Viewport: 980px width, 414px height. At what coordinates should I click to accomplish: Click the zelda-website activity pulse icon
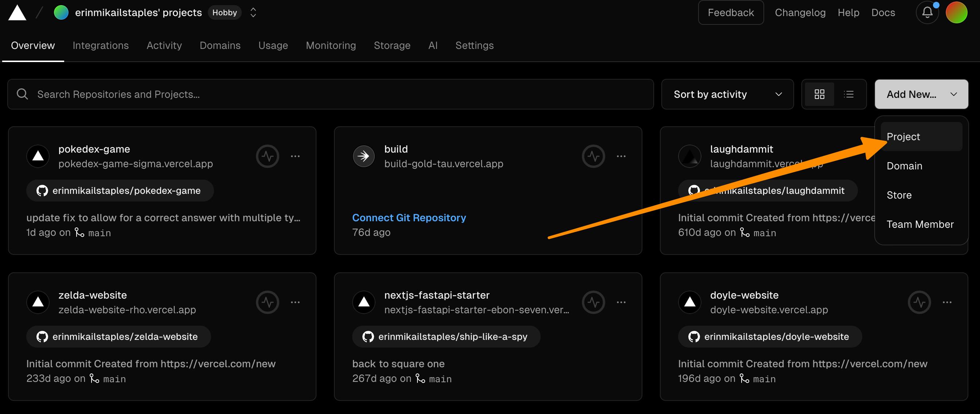(x=268, y=302)
